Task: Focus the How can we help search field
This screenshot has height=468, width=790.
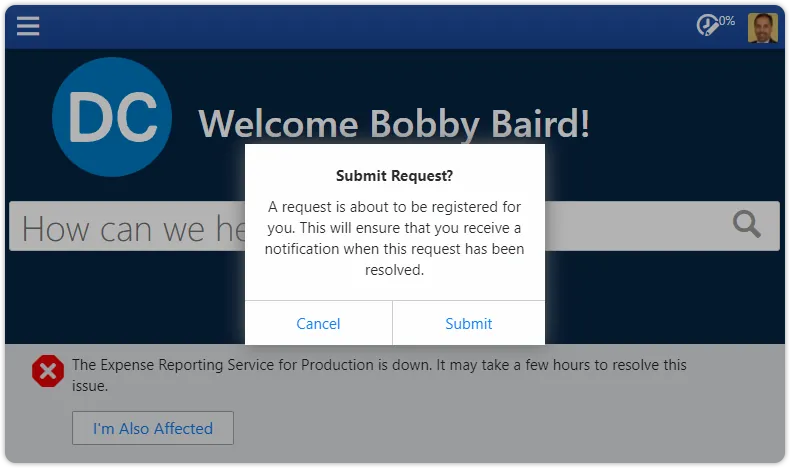Action: 394,226
